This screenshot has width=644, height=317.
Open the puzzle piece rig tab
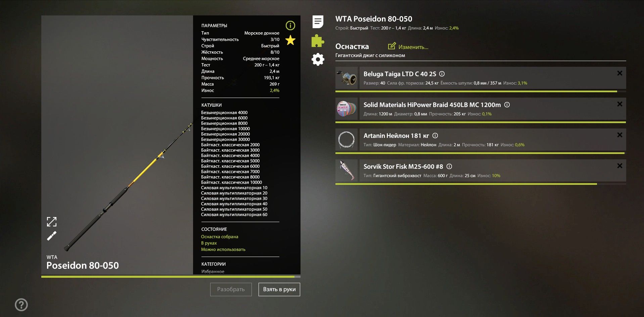pyautogui.click(x=318, y=41)
